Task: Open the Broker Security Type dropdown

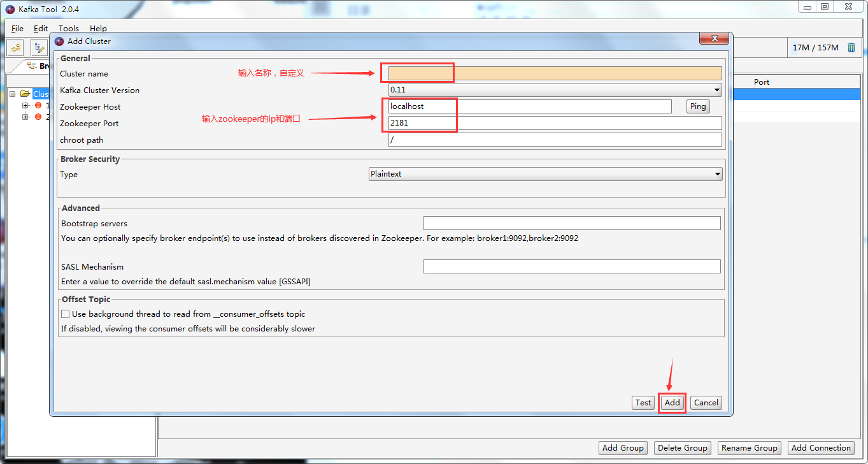Action: (x=546, y=173)
